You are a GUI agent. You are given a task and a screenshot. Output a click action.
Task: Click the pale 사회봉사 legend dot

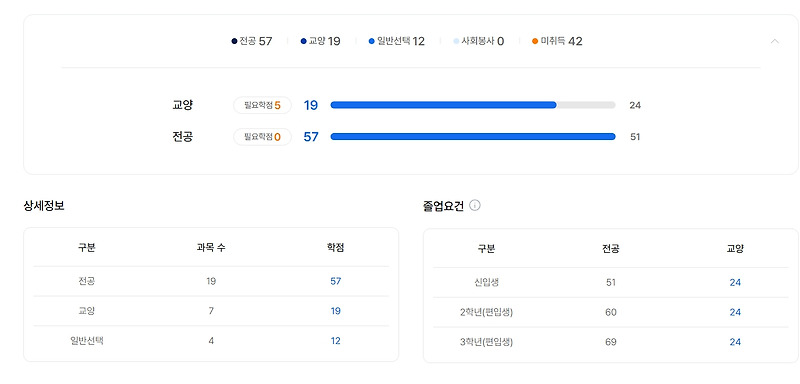point(456,41)
